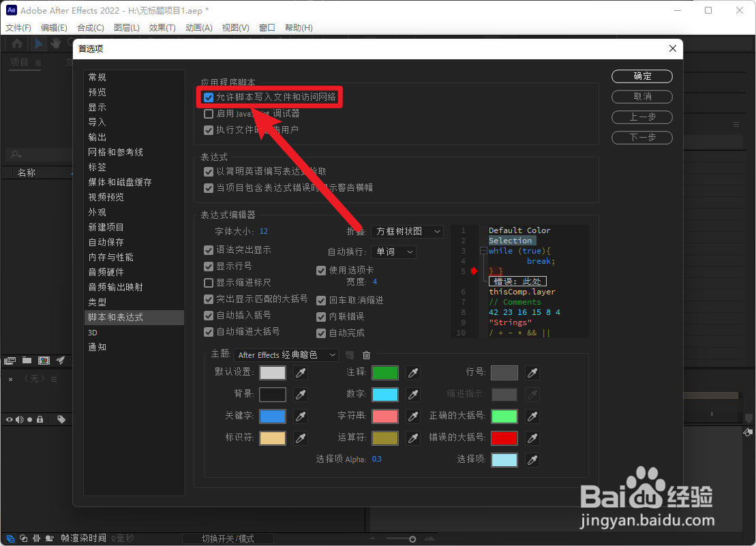This screenshot has height=546, width=756.
Task: Open the 自动换行 单词 dropdown
Action: tap(394, 252)
